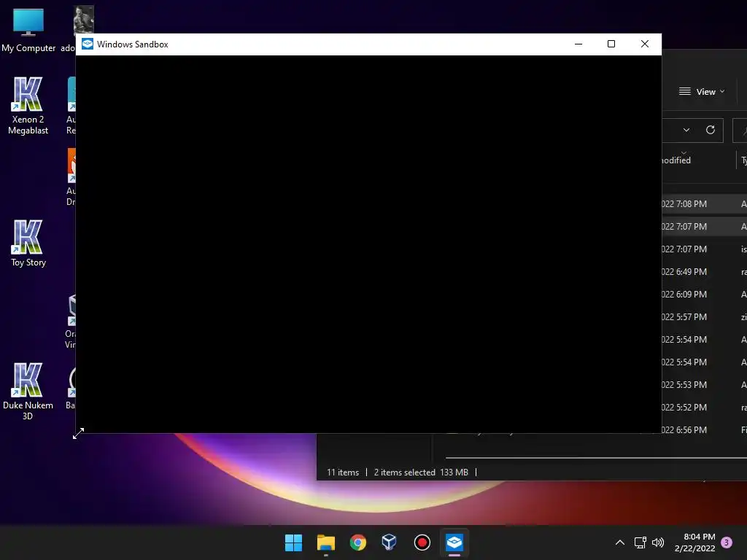Select the file row dated 5:53 PM
The width and height of the screenshot is (747, 560).
[704, 385]
